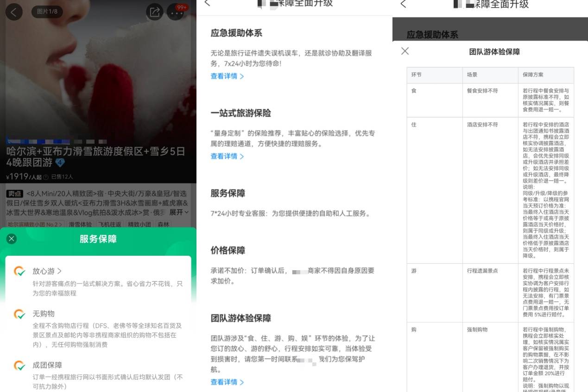Screen dimensions: 588x392
Task: Tap the back arrow on product photo
Action: [14, 12]
